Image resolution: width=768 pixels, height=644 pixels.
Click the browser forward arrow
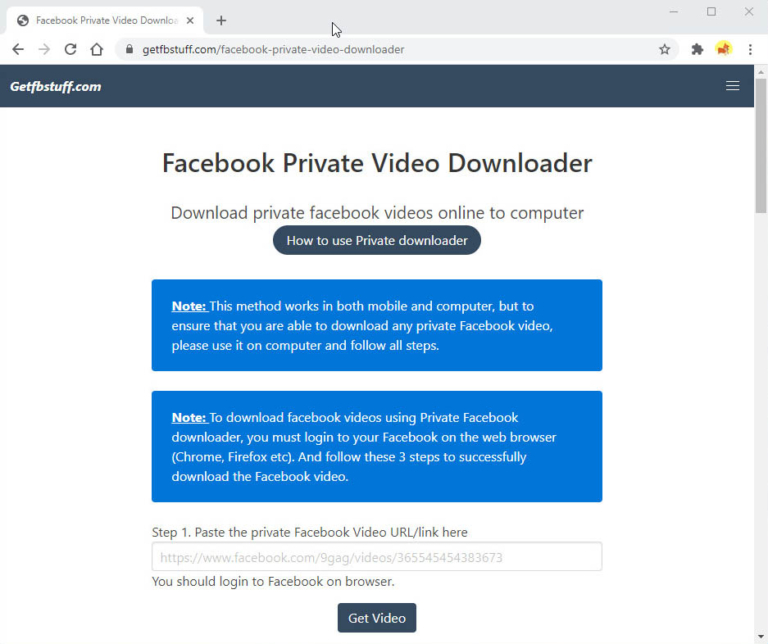pos(44,49)
